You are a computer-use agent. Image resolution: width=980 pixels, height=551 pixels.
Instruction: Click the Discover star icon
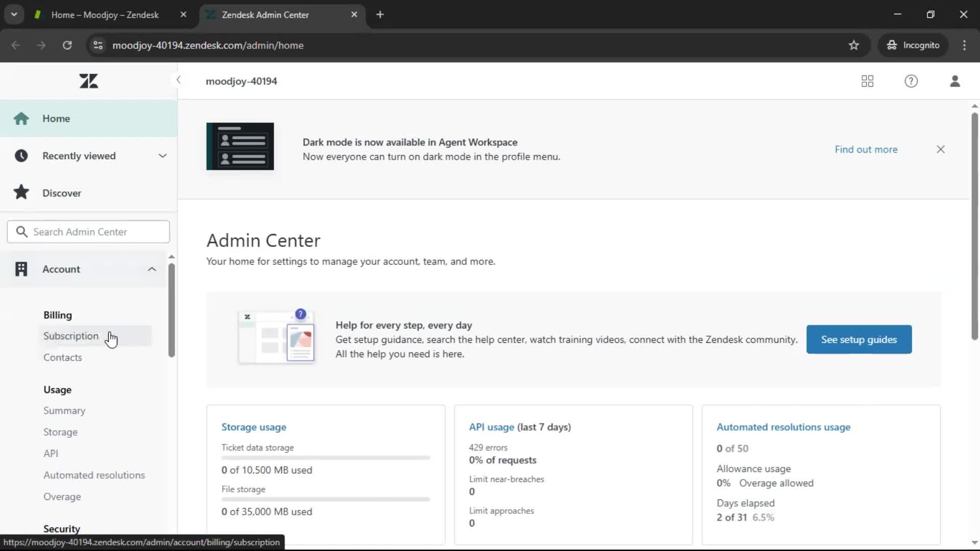click(x=21, y=192)
